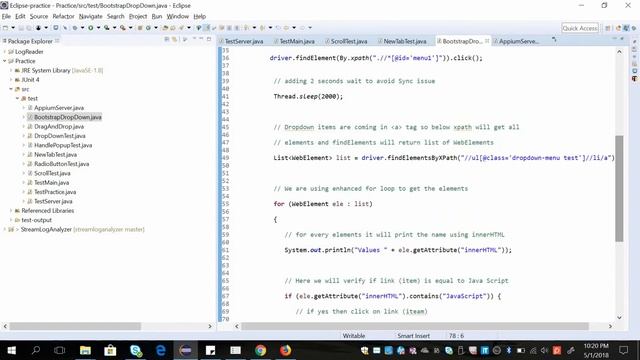Click the New file toolbar icon
Viewport: 640px width, 360px height.
[x=5, y=28]
